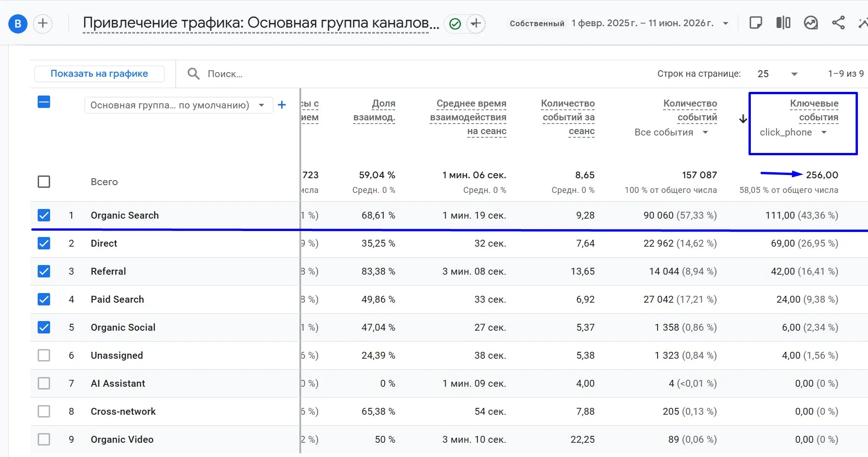Select the AI Assistant channel name
Viewport: 868px width, 457px height.
tap(118, 384)
